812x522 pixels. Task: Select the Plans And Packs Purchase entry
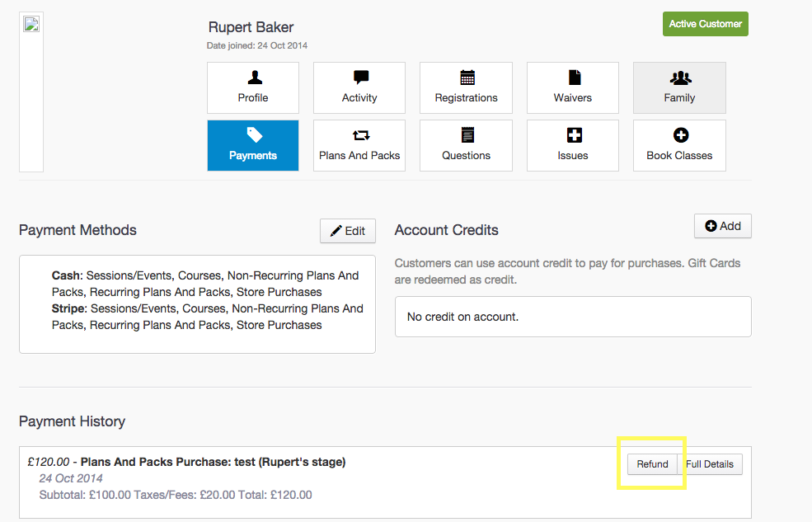[213, 462]
